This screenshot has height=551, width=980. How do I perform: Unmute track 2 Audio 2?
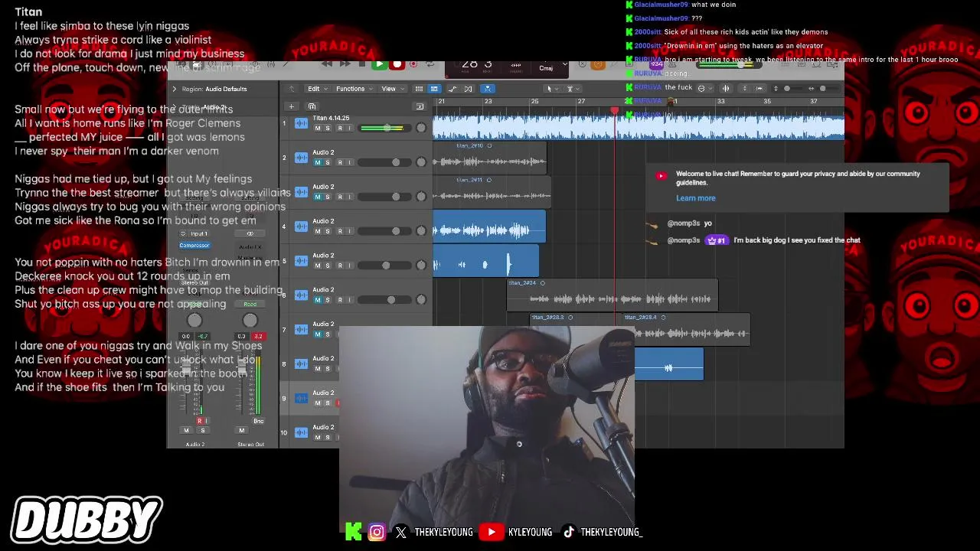click(x=318, y=162)
